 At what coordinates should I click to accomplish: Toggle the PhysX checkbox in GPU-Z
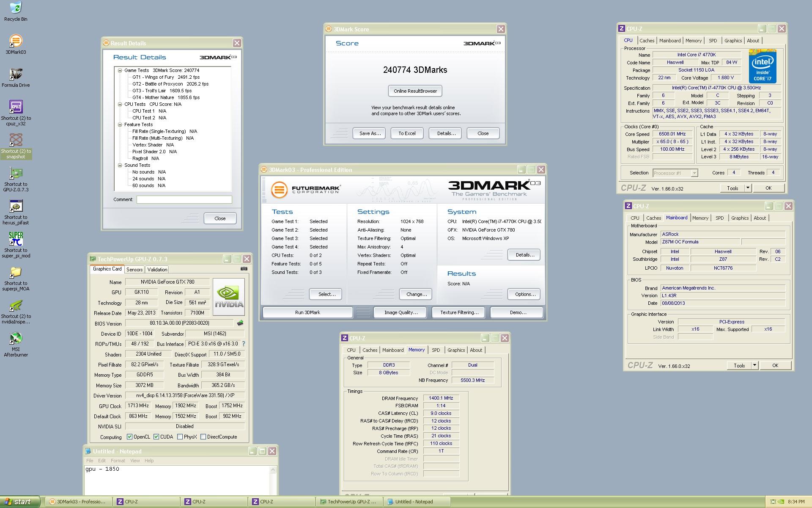180,437
